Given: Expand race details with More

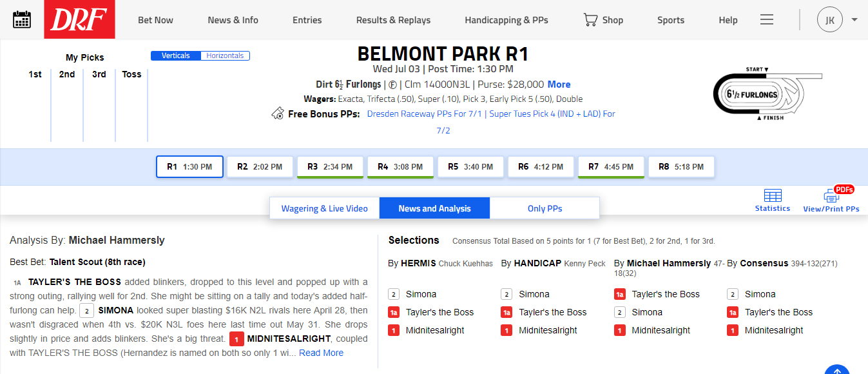Looking at the screenshot, I should [559, 84].
